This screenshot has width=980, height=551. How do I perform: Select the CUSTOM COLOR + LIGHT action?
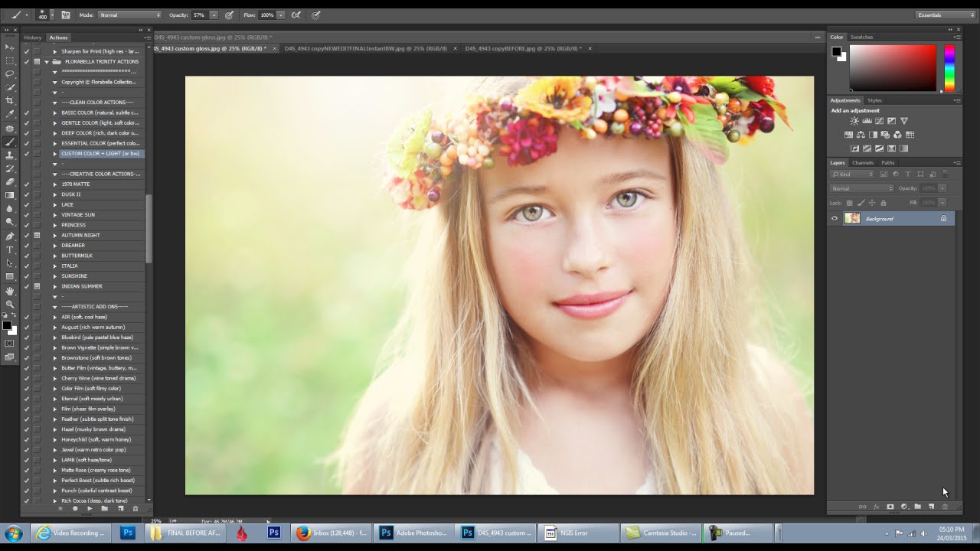point(100,153)
